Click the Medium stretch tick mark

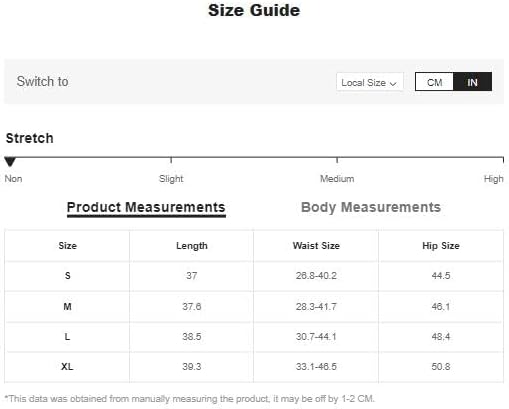tap(337, 160)
